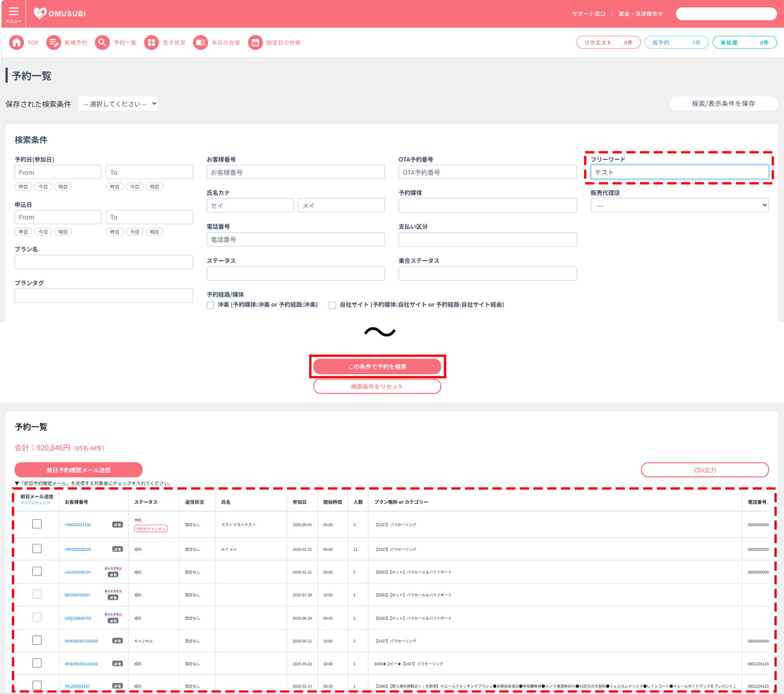Open 支払い区分 selector field
The height and width of the screenshot is (694, 784).
click(487, 240)
